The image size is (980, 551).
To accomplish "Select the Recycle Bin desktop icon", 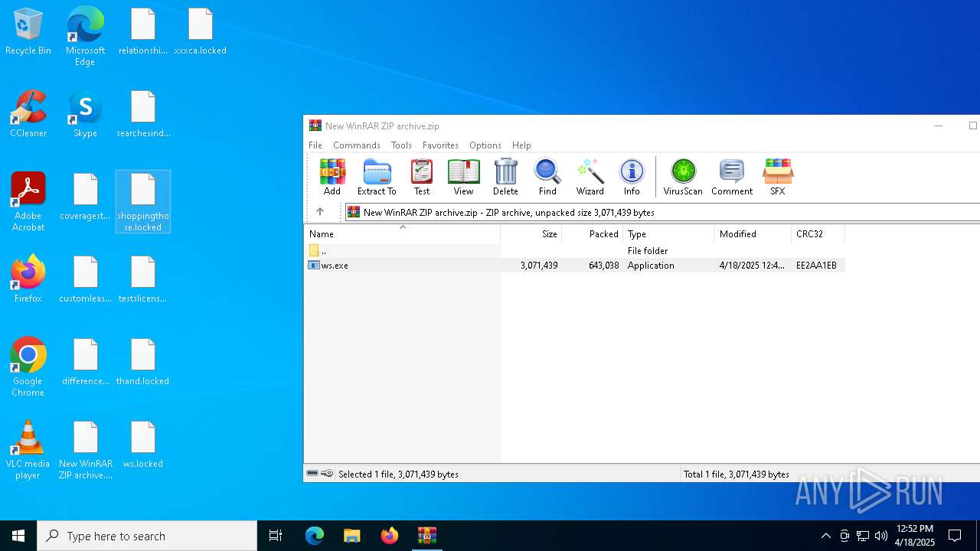I will point(28,32).
